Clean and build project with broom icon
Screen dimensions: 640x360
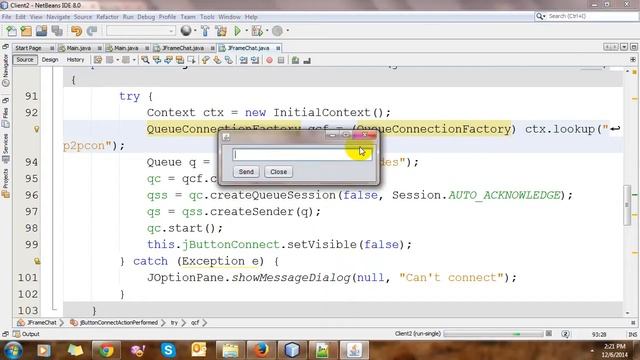tap(221, 31)
